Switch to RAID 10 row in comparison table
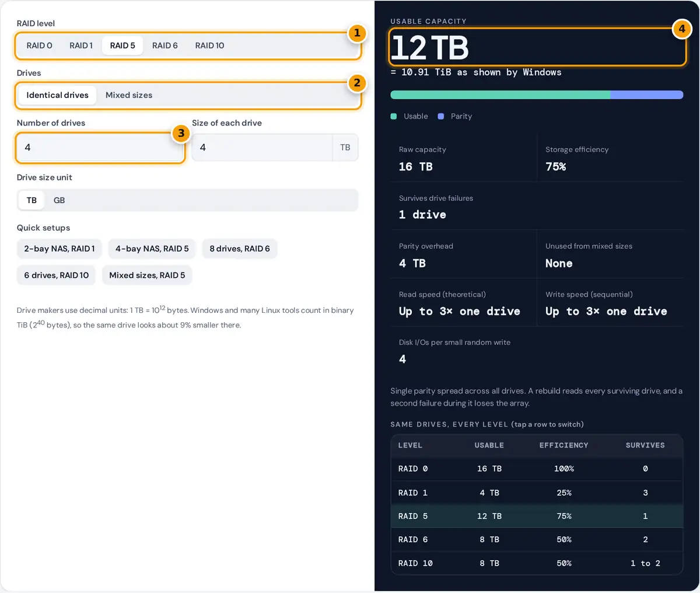Viewport: 700px width, 593px height. point(537,563)
